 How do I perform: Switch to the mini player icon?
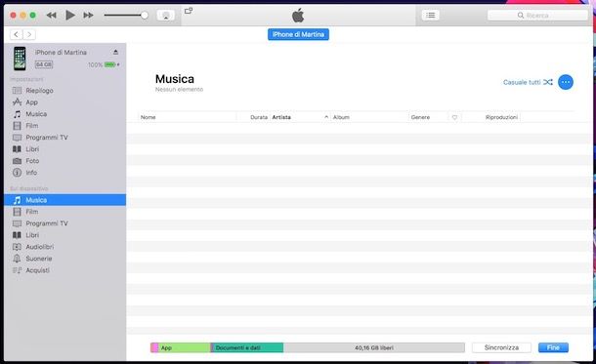(189, 11)
